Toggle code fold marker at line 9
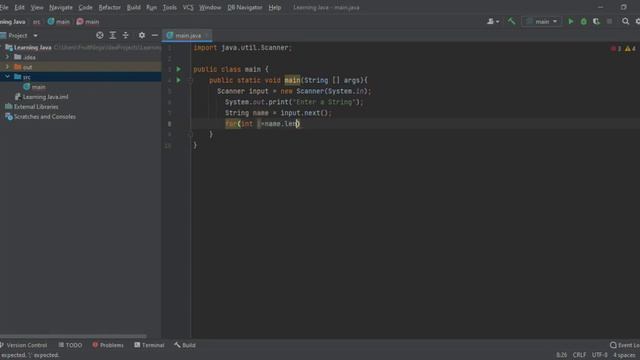640x360 pixels. click(190, 134)
